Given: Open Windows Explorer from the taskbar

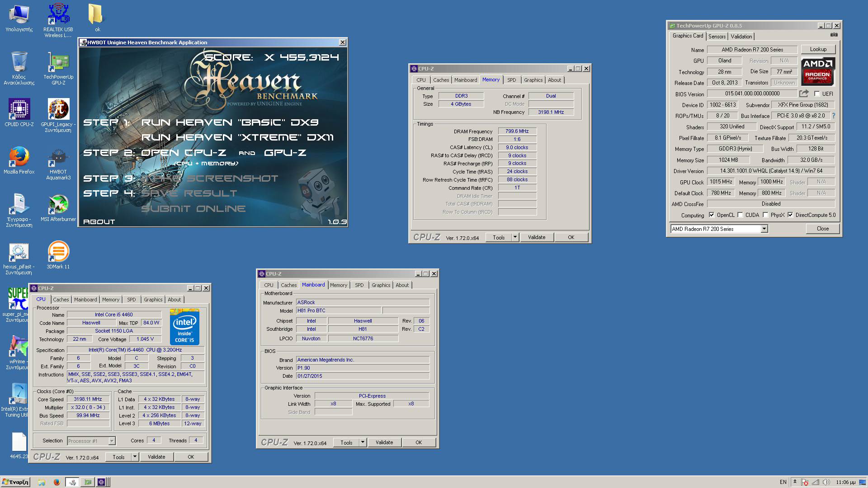Looking at the screenshot, I should pyautogui.click(x=41, y=482).
